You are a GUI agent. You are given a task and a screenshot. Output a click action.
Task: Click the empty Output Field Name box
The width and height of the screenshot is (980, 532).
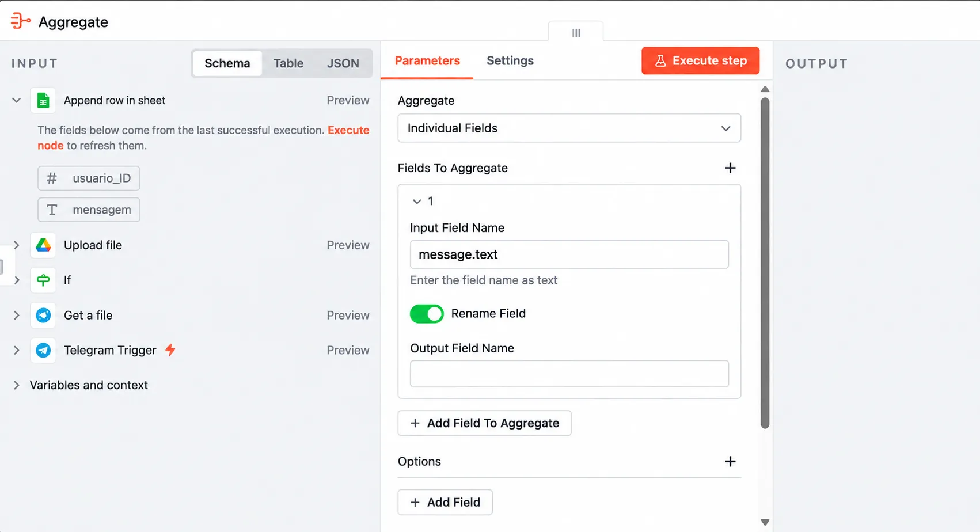point(569,374)
